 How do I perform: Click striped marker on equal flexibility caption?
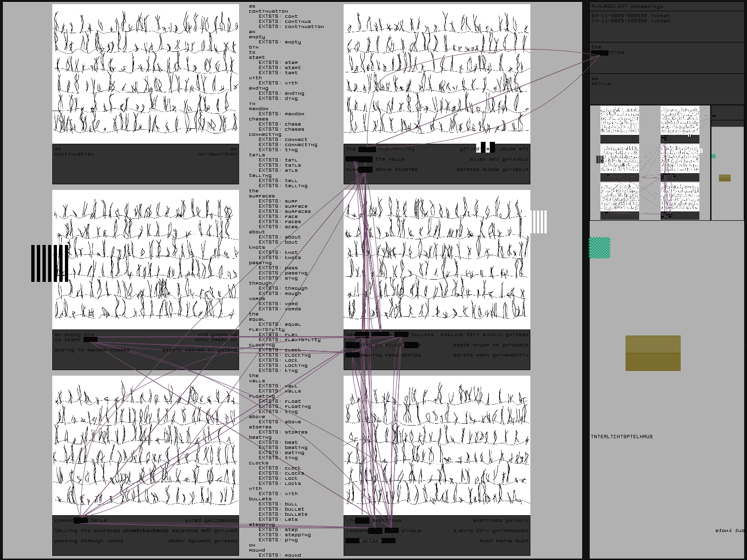[x=486, y=147]
